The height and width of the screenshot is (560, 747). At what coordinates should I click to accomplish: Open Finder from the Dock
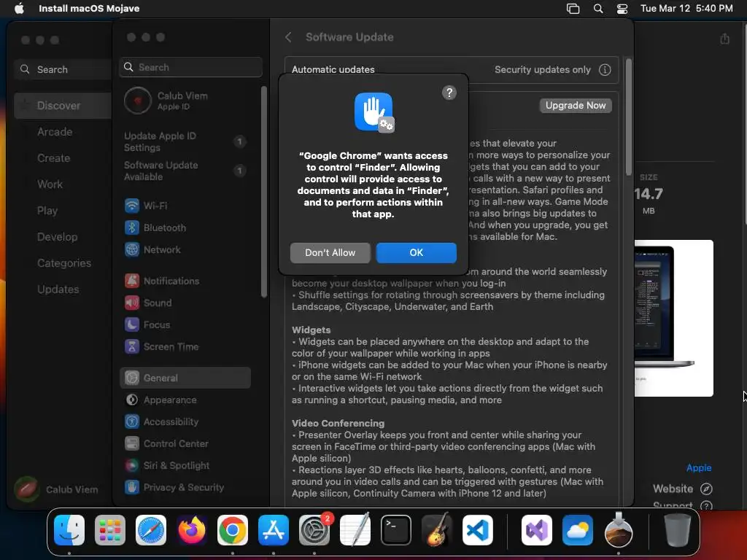coord(69,530)
